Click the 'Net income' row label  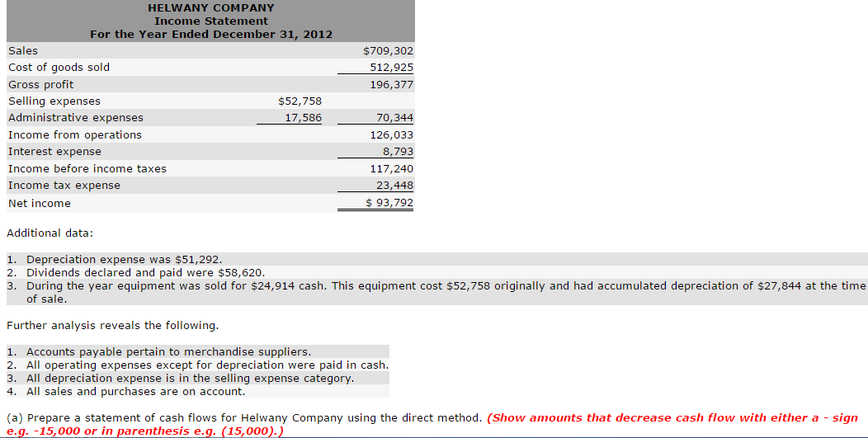pos(40,204)
